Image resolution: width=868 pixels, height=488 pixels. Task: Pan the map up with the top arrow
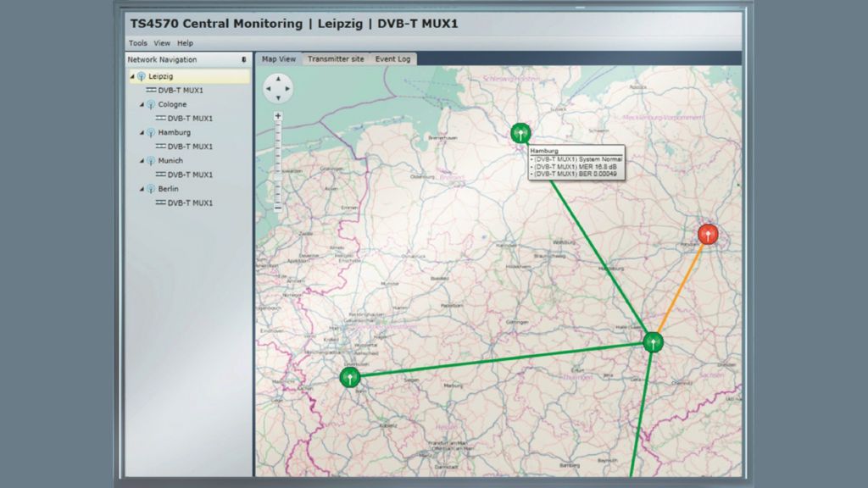(278, 77)
